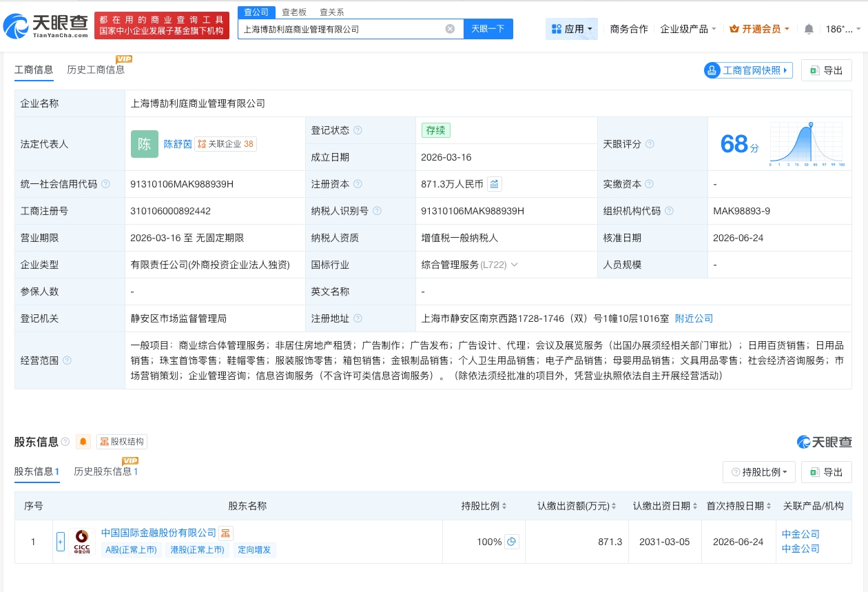
Task: Select the 历史股东信息 1 tab
Action: pyautogui.click(x=106, y=472)
